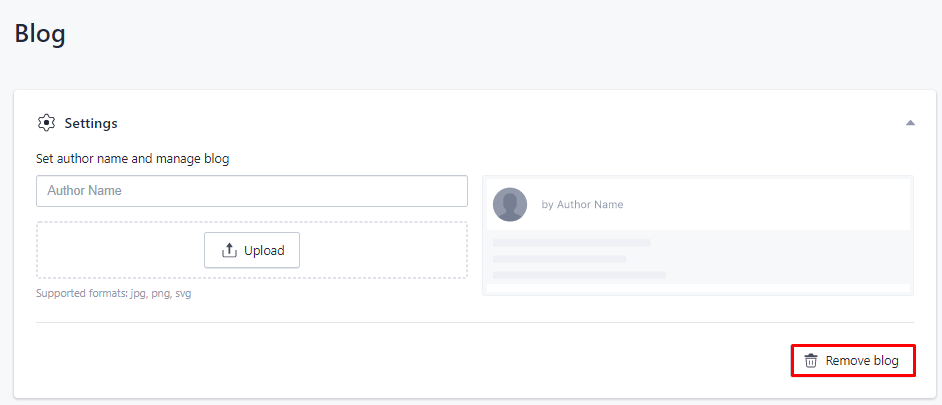Click the Remove blog button label
Viewport: 942px width, 405px height.
coord(862,361)
